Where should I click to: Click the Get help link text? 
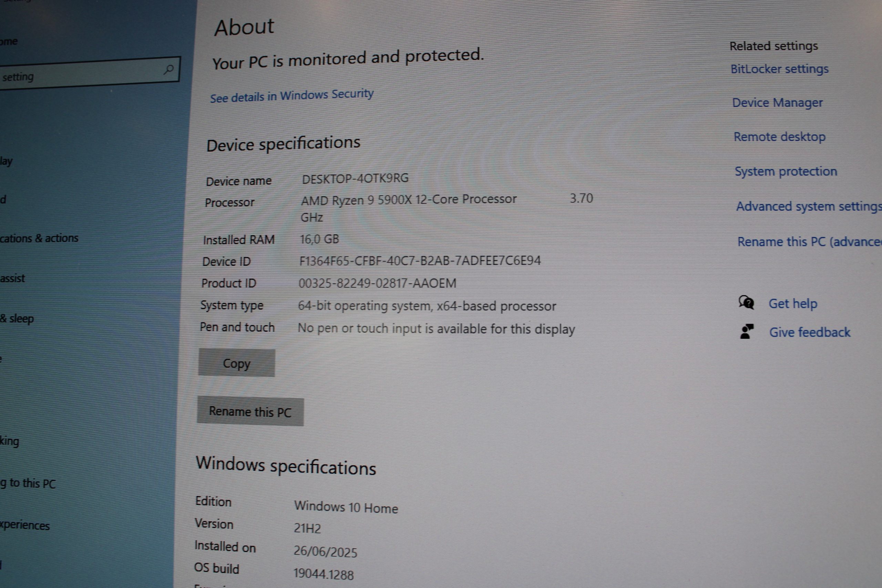coord(793,304)
